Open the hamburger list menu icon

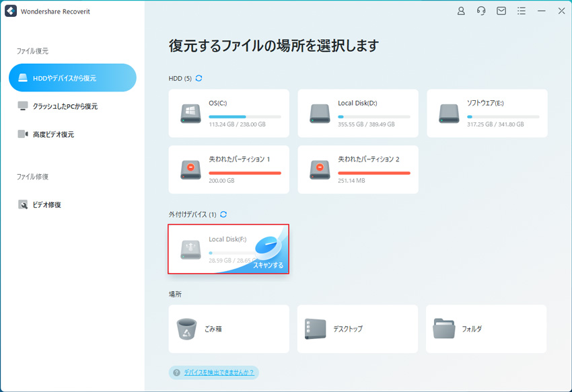pyautogui.click(x=522, y=11)
